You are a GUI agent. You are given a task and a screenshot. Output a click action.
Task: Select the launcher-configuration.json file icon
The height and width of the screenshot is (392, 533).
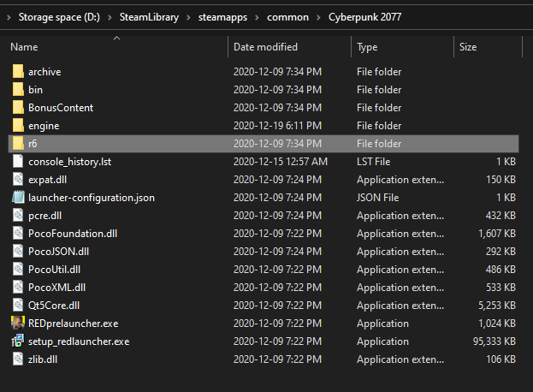point(19,198)
